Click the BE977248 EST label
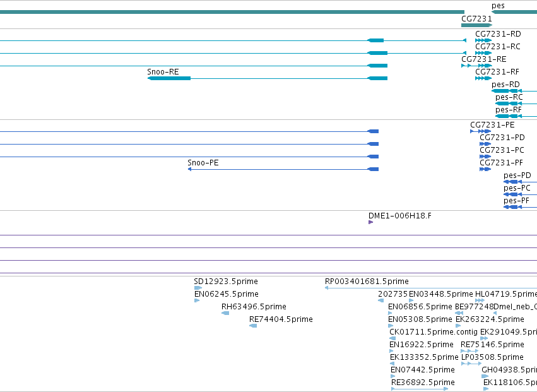This screenshot has width=537, height=392. click(474, 307)
